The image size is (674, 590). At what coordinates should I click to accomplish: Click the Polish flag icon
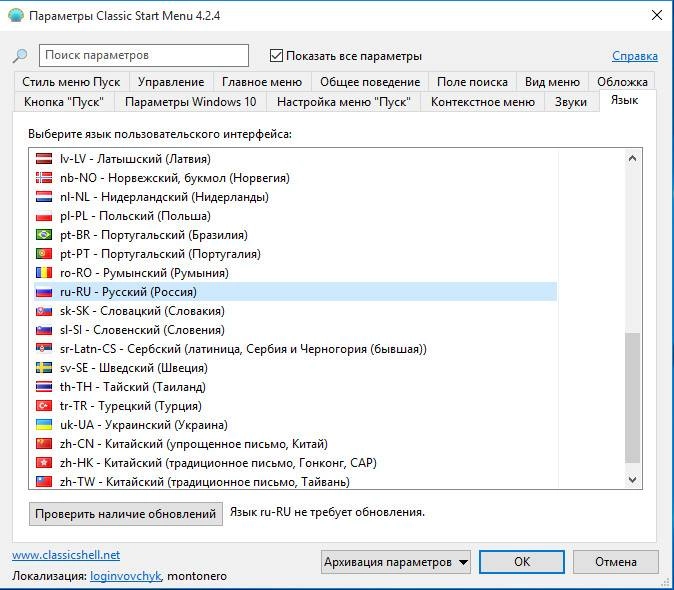44,216
